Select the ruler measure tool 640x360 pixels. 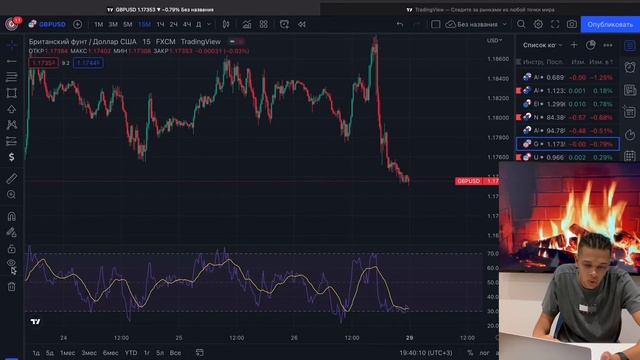11,178
